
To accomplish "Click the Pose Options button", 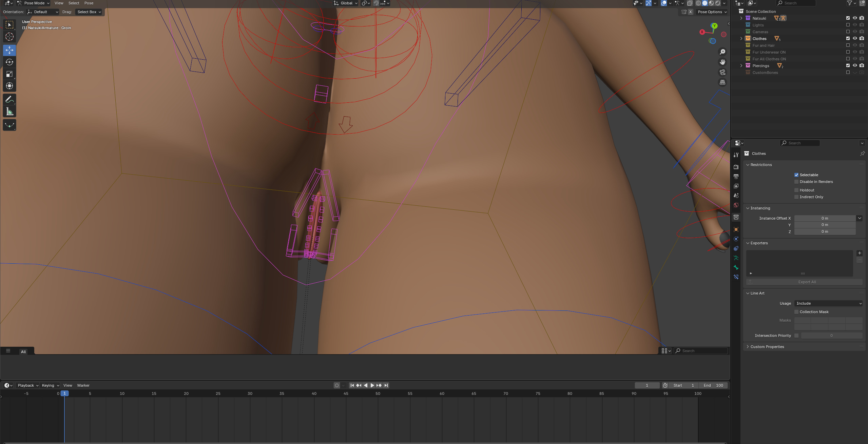I will click(x=712, y=12).
